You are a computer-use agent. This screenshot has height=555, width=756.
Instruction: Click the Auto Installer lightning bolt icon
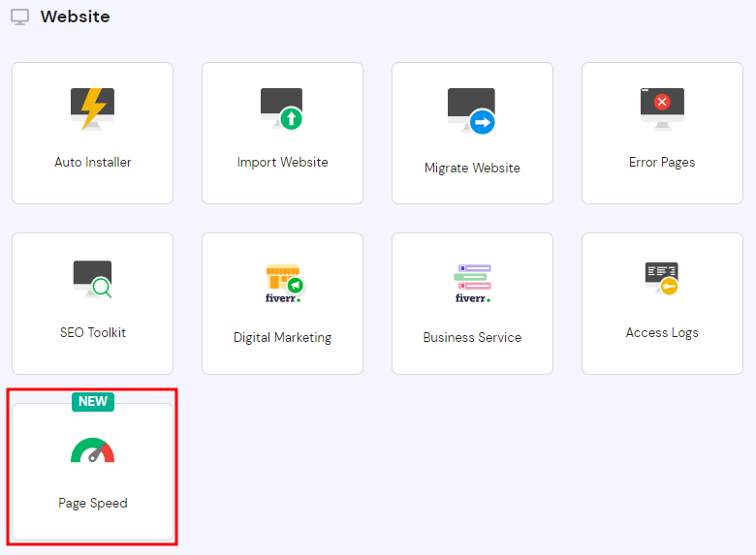coord(93,108)
